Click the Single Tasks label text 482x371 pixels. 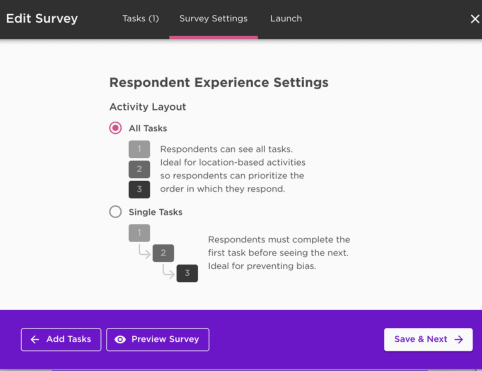click(156, 212)
